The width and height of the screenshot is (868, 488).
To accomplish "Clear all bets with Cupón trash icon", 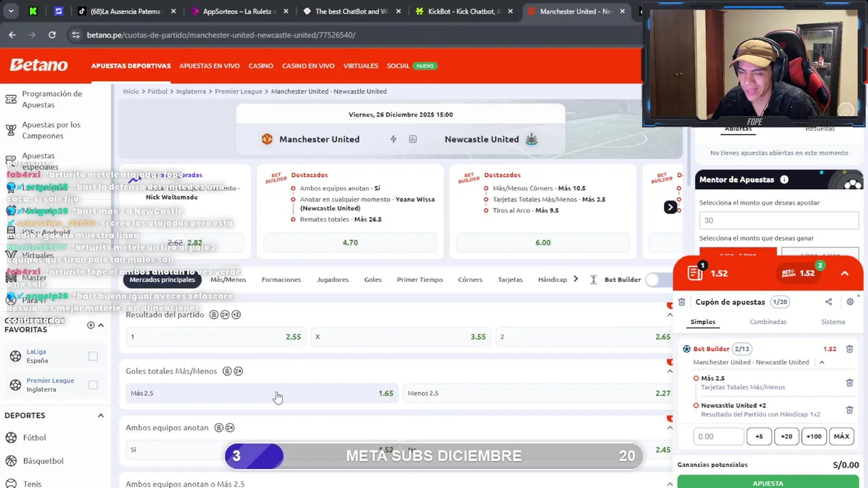I will (682, 302).
